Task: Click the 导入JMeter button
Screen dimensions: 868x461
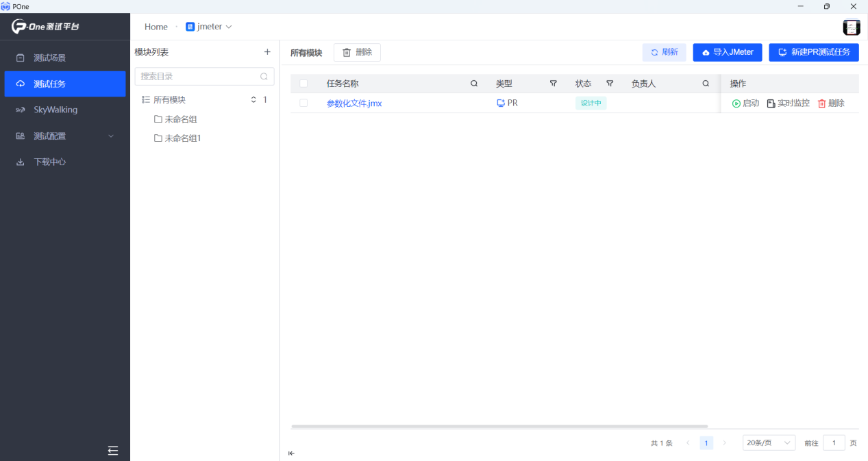Action: tap(727, 52)
